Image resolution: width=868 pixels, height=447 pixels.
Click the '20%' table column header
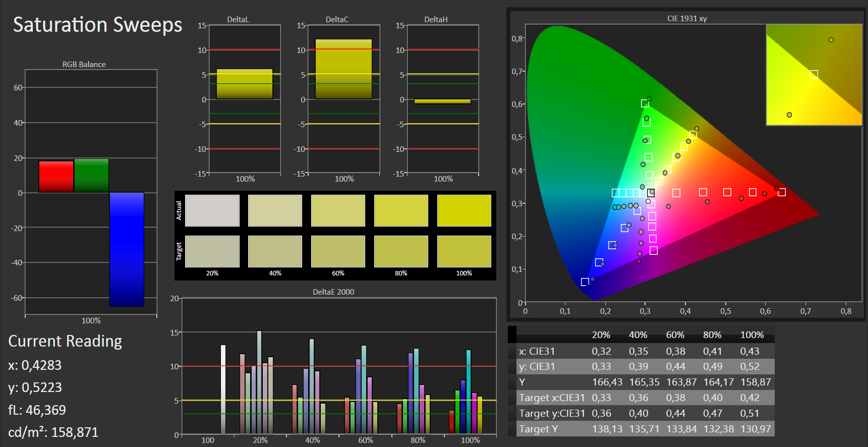click(601, 335)
